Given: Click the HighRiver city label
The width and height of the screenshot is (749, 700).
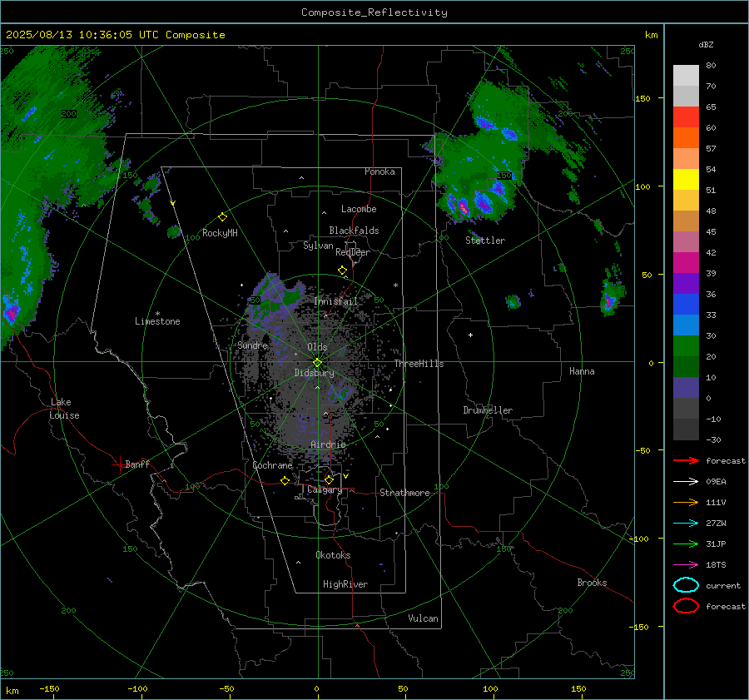Looking at the screenshot, I should click(345, 584).
